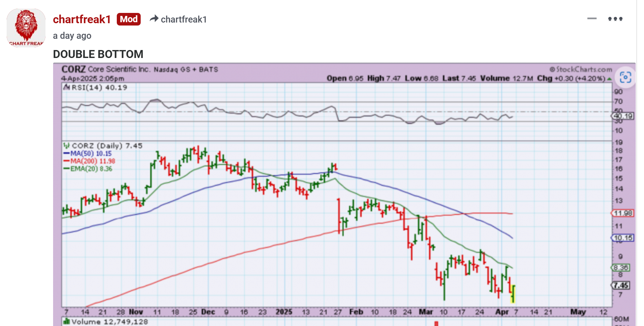Viewport: 644px width, 326px height.
Task: Click the reply arrow icon beside chartfreak1
Action: [154, 19]
